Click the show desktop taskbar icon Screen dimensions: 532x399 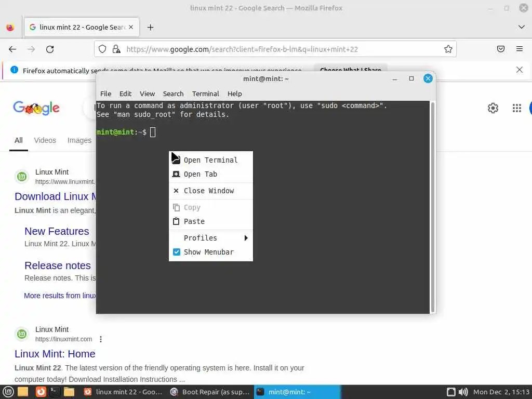[x=23, y=392]
